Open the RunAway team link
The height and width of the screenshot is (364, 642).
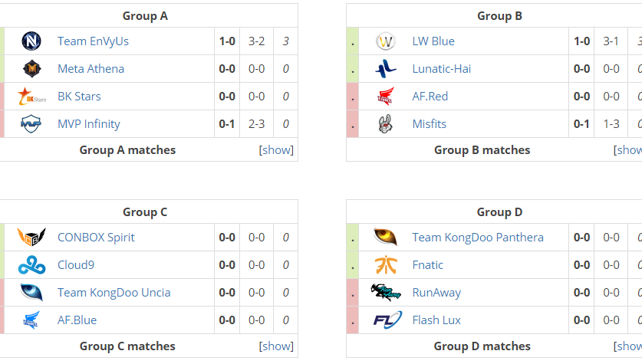pyautogui.click(x=438, y=293)
